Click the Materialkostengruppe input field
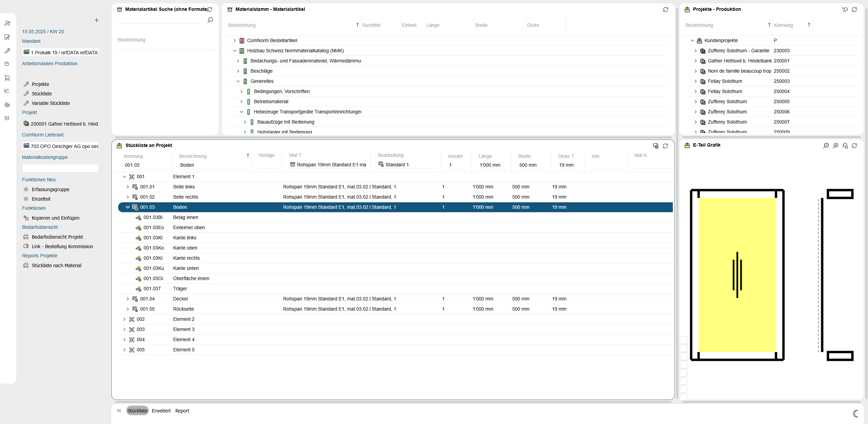Viewport: 868px width, 424px height. (60, 168)
